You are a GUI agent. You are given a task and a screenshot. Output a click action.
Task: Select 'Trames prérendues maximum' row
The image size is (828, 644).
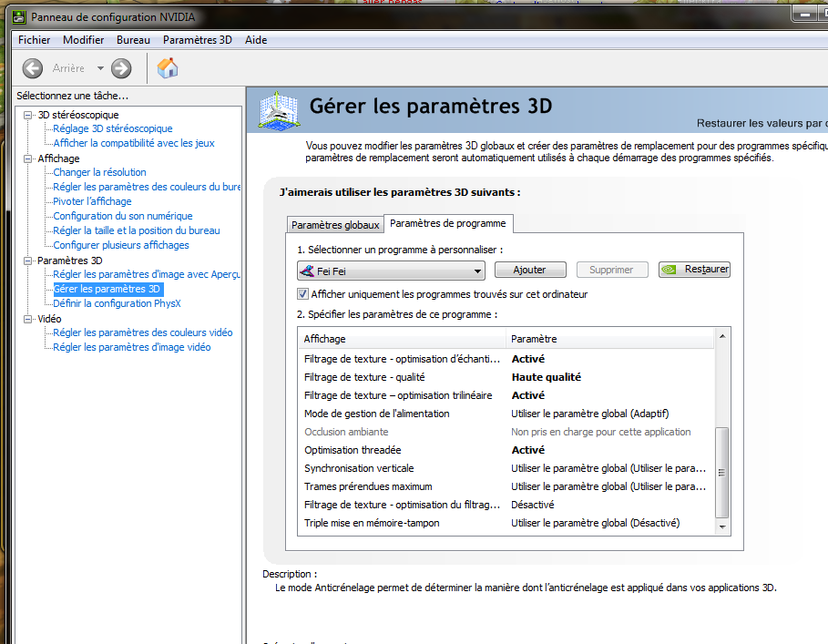506,486
